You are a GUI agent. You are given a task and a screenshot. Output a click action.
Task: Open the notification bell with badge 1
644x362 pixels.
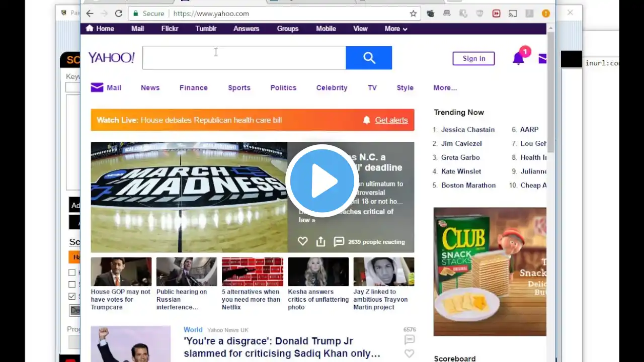(x=518, y=58)
